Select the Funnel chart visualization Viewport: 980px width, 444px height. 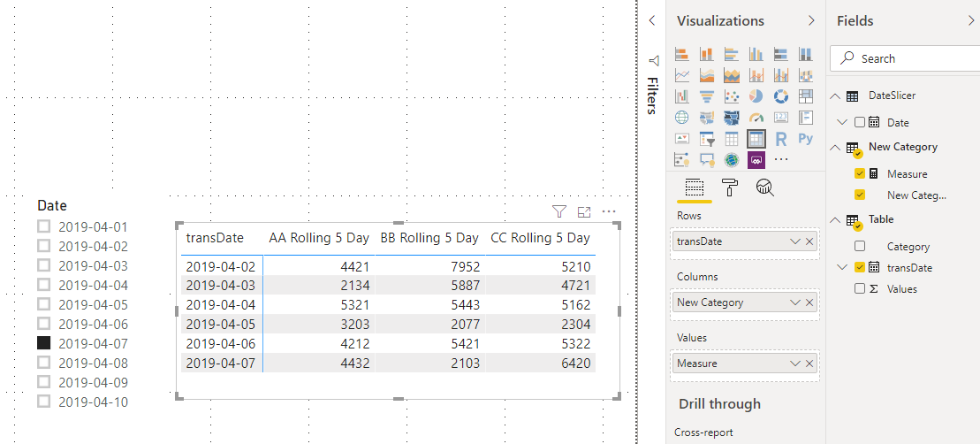707,96
